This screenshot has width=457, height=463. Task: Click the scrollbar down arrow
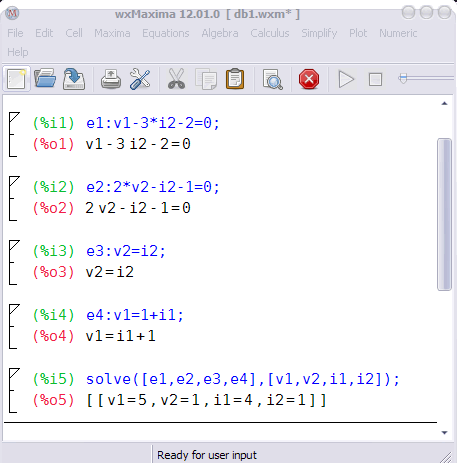[444, 433]
